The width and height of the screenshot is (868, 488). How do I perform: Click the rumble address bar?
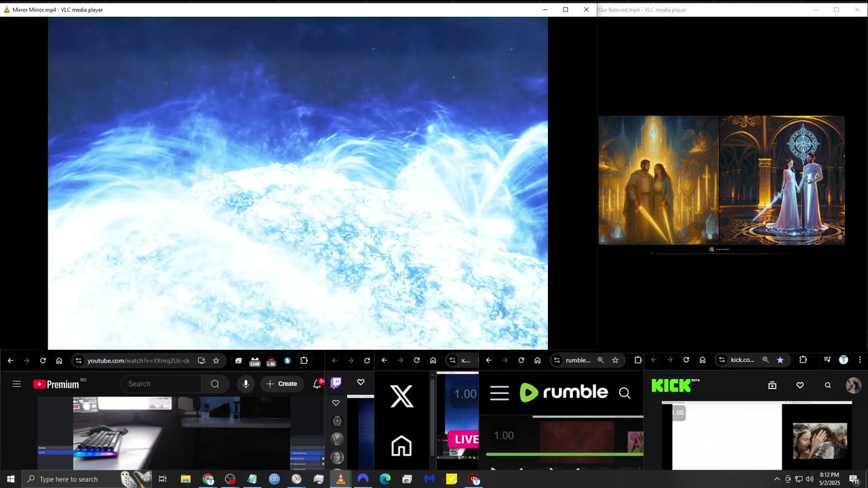(x=588, y=361)
